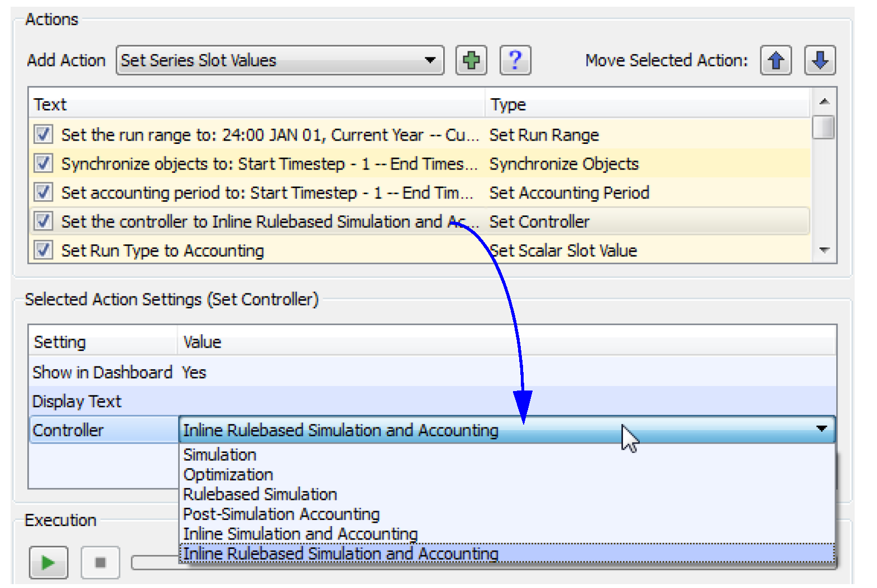Choose Simulation from the controller list

[220, 455]
